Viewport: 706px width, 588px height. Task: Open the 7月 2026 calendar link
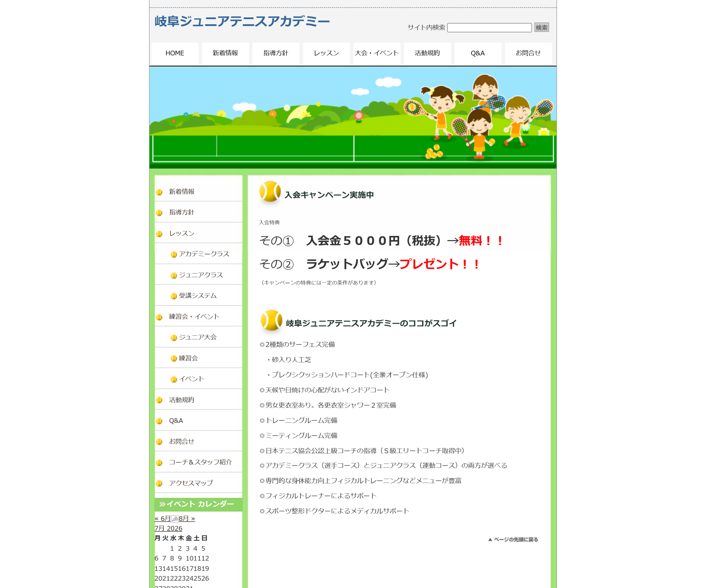pyautogui.click(x=169, y=528)
